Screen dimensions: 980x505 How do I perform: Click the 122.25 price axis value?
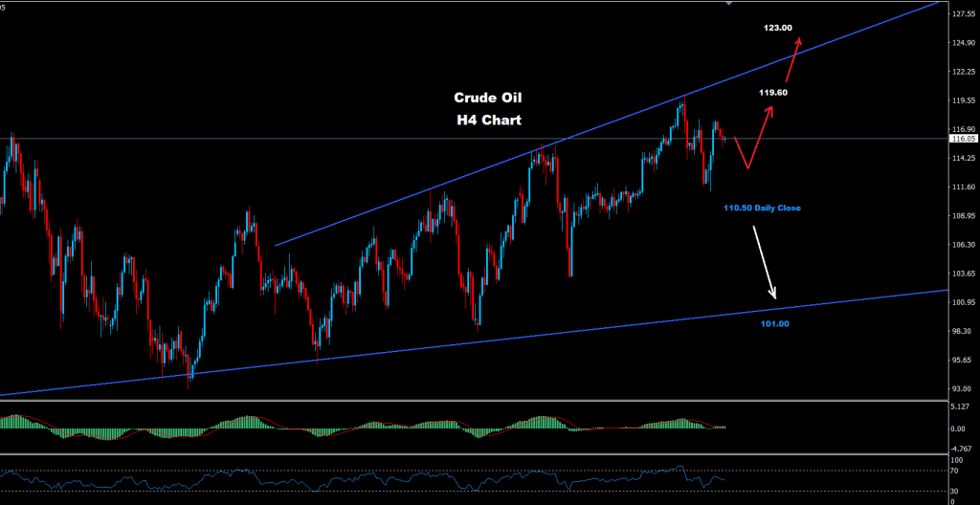963,72
